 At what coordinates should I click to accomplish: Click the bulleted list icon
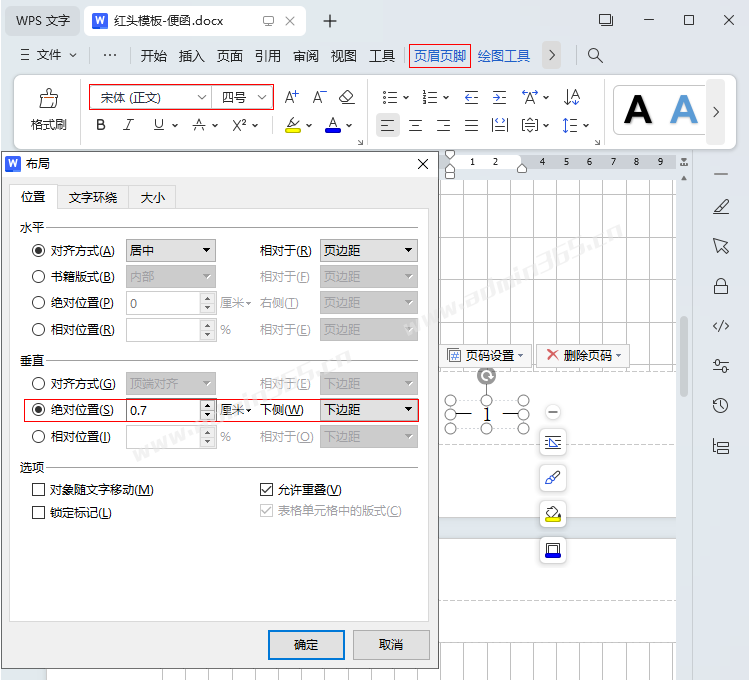[x=390, y=98]
